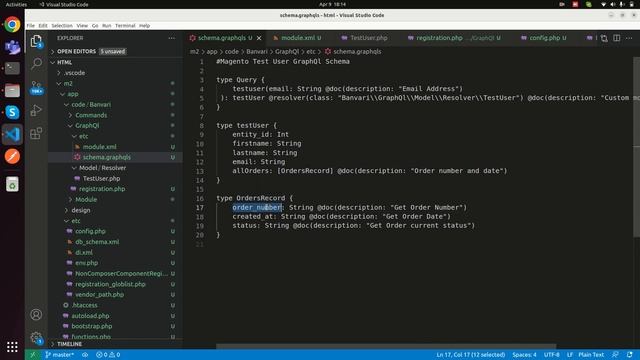Screen dimensions: 640x360
Task: Open the Search view in activity bar
Action: [36, 63]
